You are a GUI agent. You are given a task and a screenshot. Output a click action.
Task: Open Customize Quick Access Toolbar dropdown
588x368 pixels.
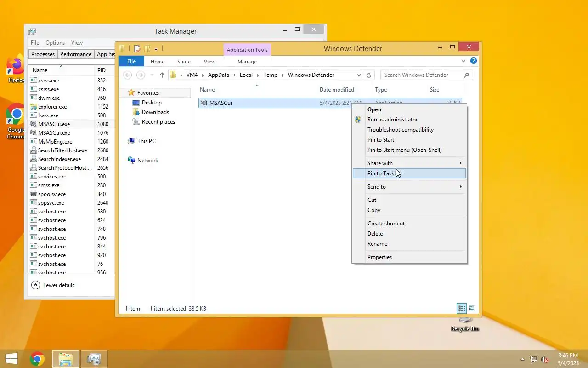tap(156, 48)
